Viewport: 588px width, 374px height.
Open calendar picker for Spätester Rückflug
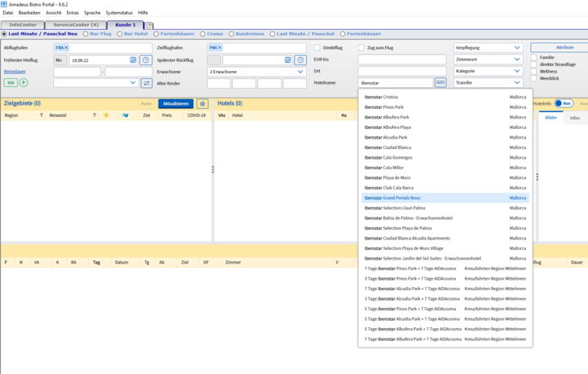click(288, 60)
